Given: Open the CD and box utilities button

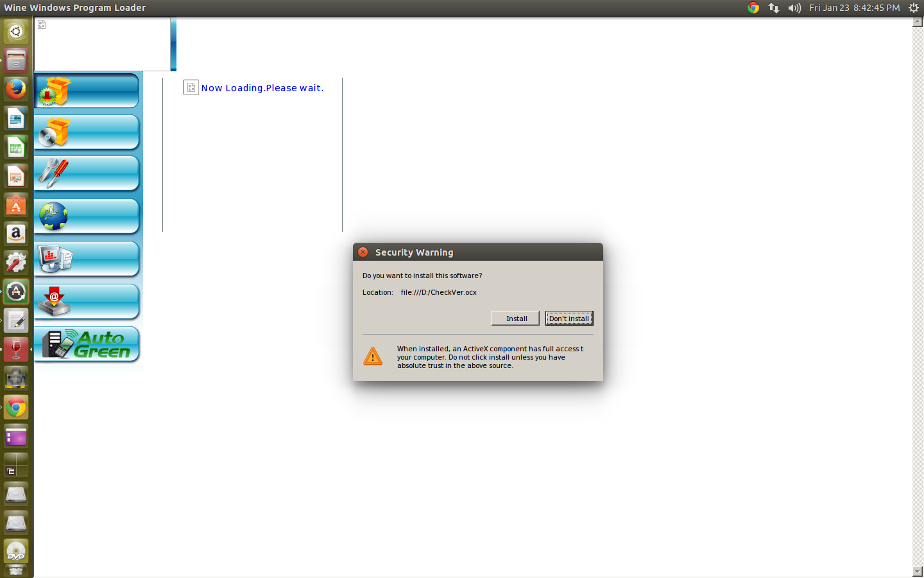Looking at the screenshot, I should (87, 132).
